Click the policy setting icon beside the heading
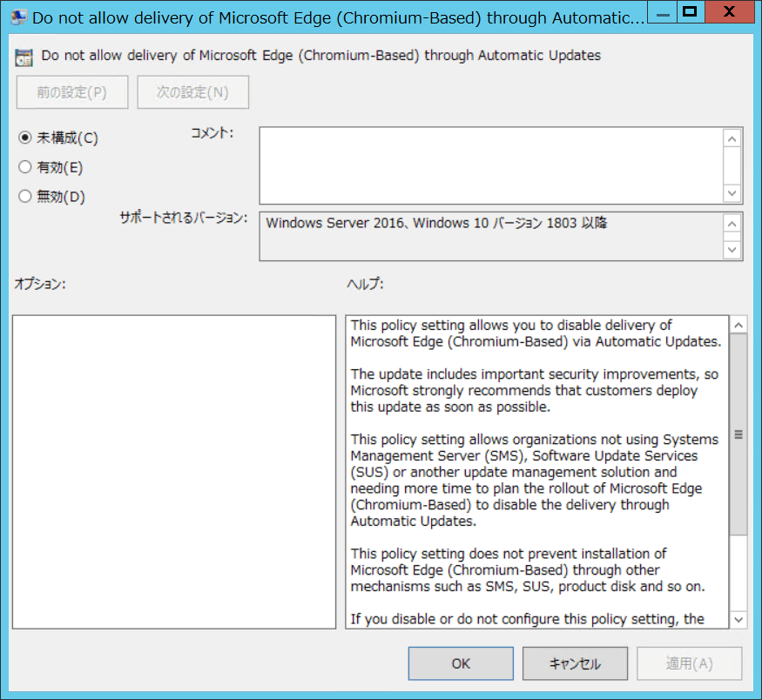The height and width of the screenshot is (700, 762). 24,57
